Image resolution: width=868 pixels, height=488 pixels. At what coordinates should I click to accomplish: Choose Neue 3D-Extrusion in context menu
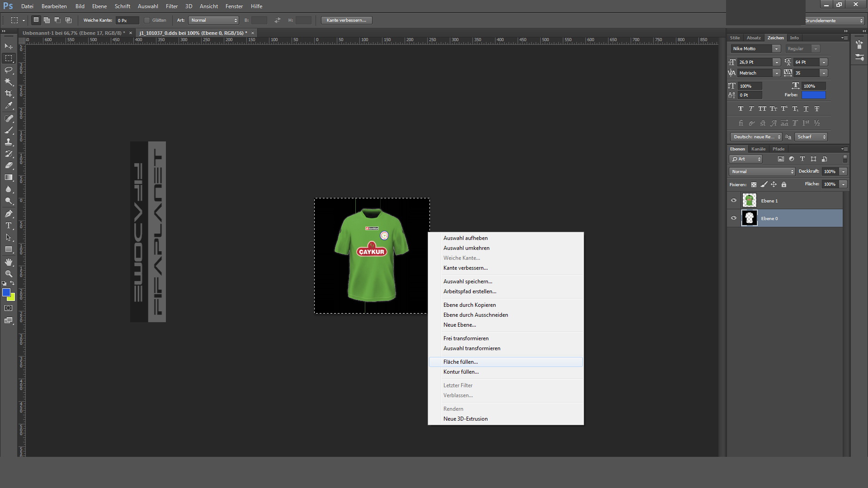click(x=505, y=419)
